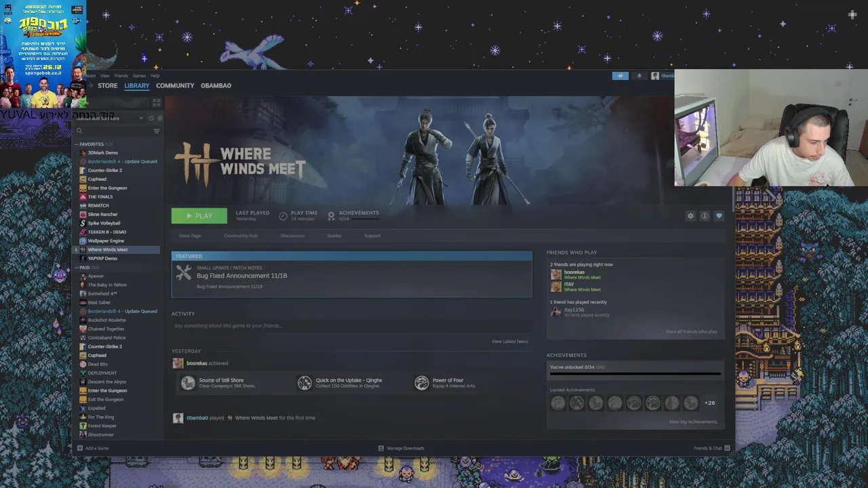Select YAPYAP Demo in library
Image resolution: width=868 pixels, height=488 pixels.
tap(102, 258)
